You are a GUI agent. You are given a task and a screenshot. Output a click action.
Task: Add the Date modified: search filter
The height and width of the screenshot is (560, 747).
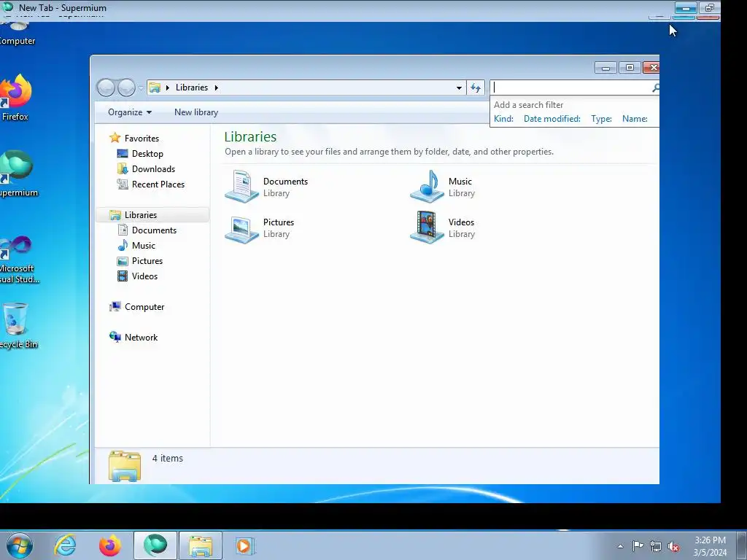(551, 119)
